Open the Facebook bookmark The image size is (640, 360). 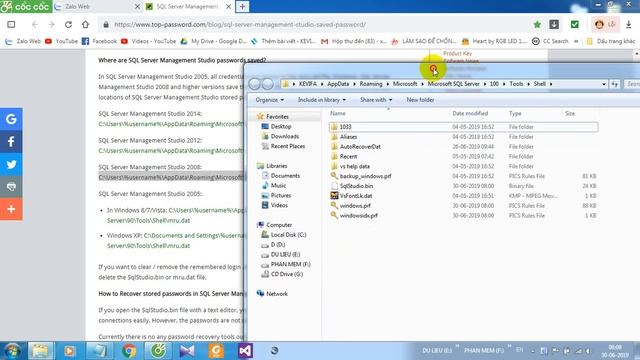coord(100,41)
